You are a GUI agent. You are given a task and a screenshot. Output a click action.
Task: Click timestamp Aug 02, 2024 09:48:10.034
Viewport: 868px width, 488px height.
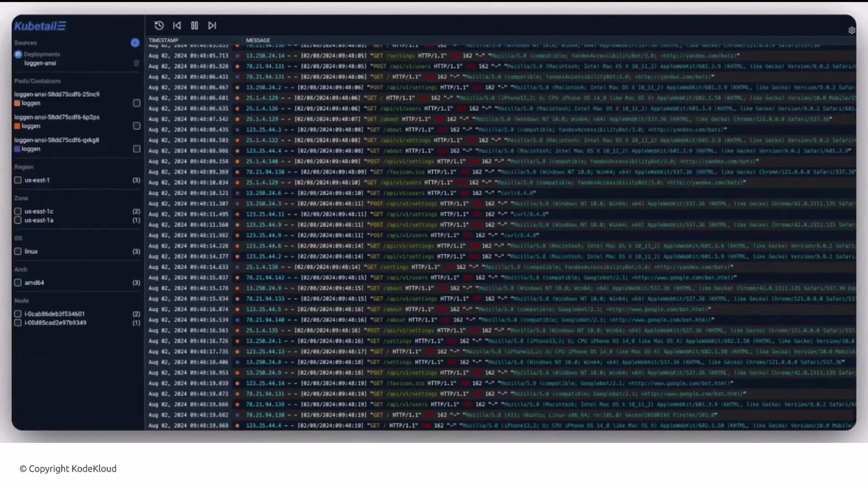coord(189,183)
